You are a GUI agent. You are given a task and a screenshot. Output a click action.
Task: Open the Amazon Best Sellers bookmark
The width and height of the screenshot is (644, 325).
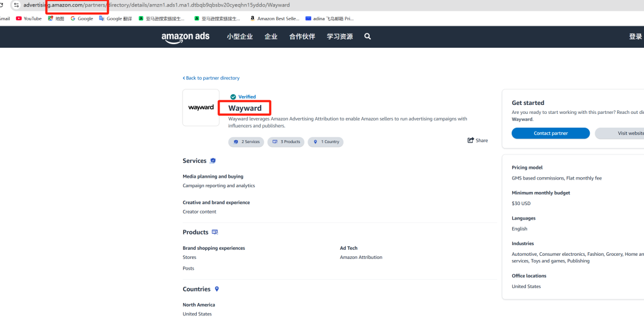[275, 18]
